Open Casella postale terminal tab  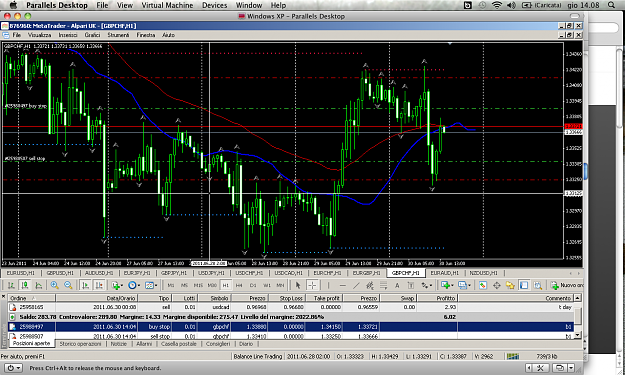pos(179,344)
